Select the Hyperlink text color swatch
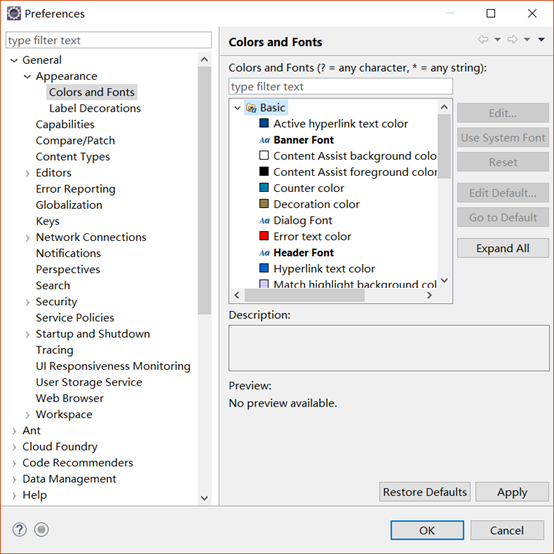 click(x=264, y=268)
